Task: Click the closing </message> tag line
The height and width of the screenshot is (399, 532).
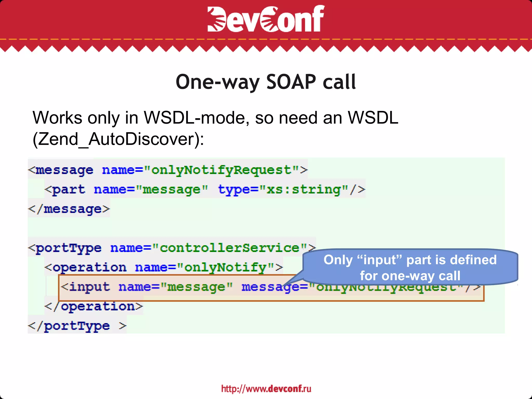Action: coord(69,209)
